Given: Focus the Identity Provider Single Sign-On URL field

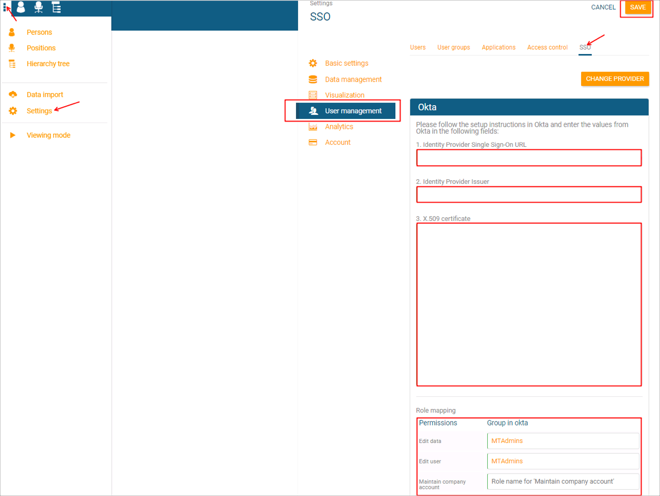Looking at the screenshot, I should click(x=528, y=158).
